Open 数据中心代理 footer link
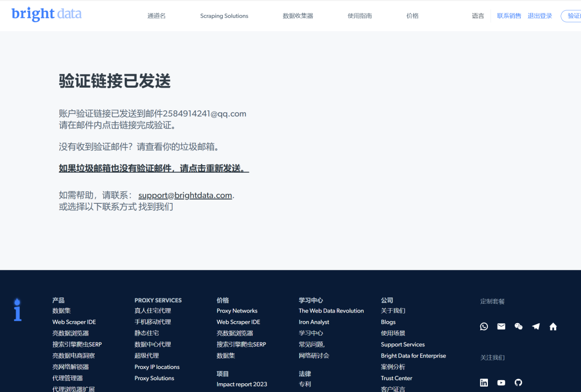The image size is (581, 392). (153, 344)
